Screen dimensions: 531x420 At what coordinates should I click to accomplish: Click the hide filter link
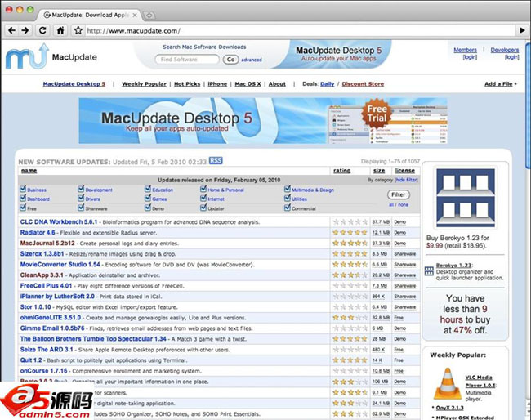(406, 180)
